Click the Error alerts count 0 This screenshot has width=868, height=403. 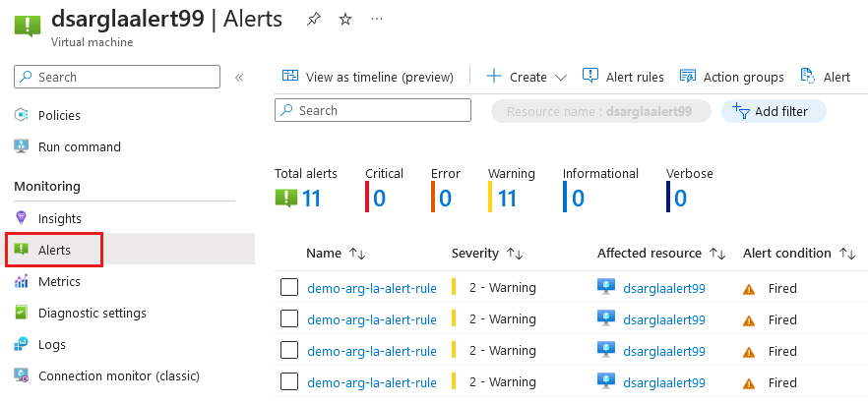coord(445,199)
